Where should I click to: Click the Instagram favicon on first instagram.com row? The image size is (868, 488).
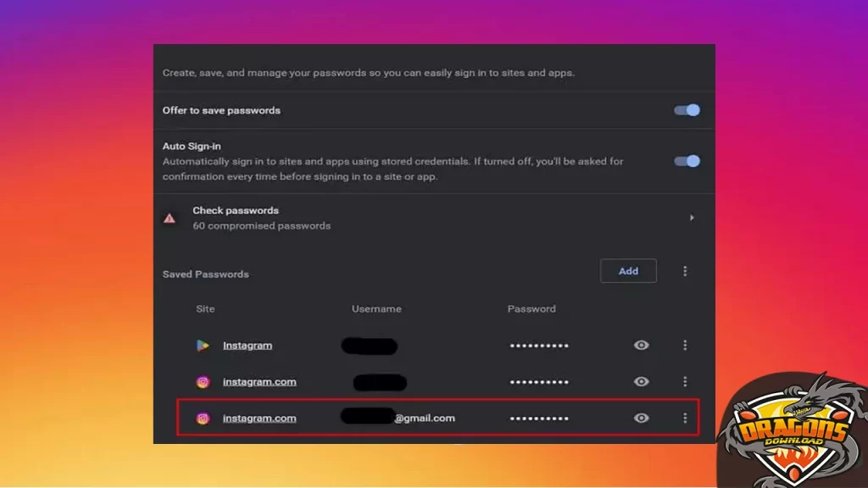(x=203, y=381)
